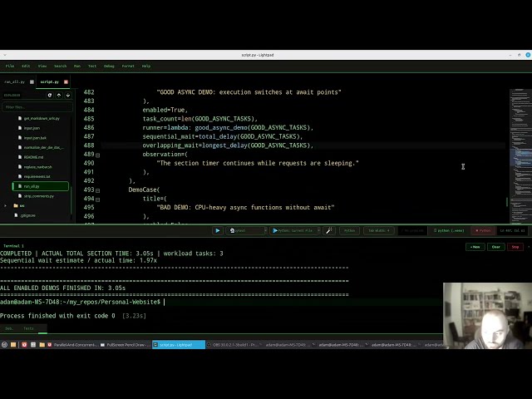Clear the terminal output

[495, 247]
